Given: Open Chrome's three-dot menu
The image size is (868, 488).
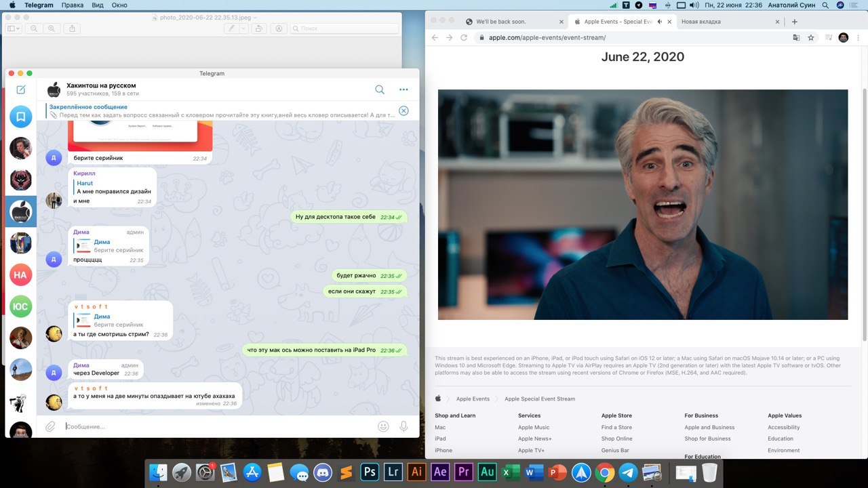Looking at the screenshot, I should [x=859, y=38].
